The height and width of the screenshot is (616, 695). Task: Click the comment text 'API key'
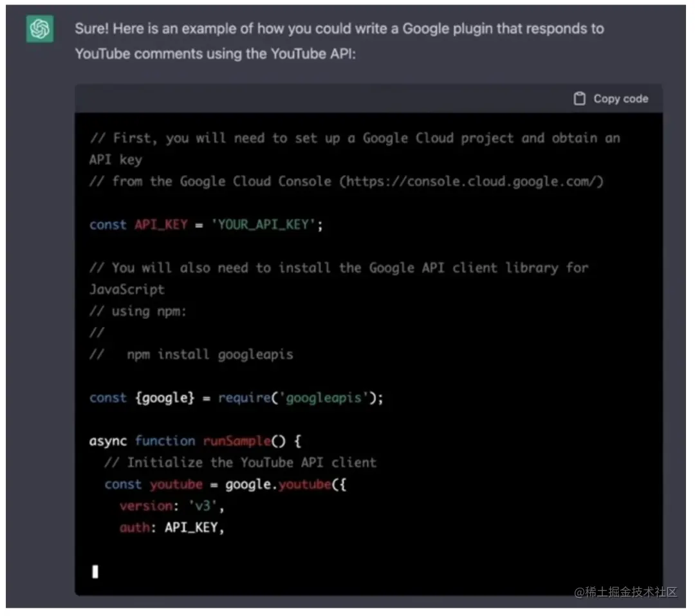(x=116, y=160)
